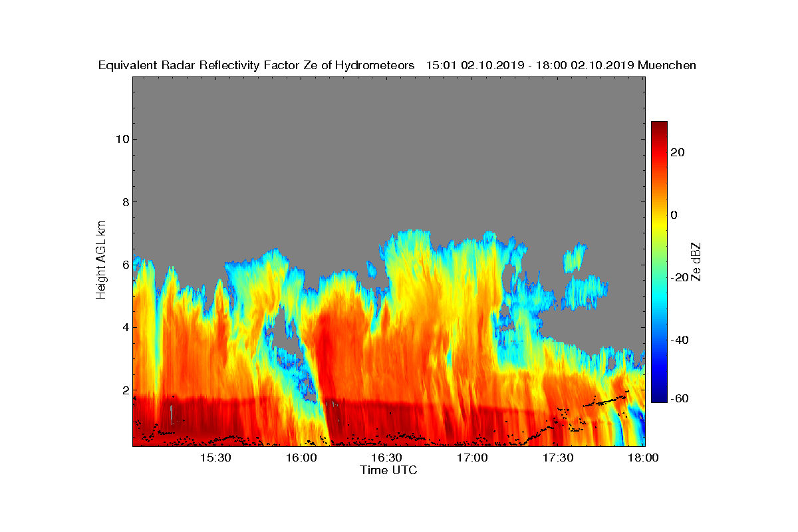
Task: Click the colorbar tick label -60
Action: tap(680, 398)
